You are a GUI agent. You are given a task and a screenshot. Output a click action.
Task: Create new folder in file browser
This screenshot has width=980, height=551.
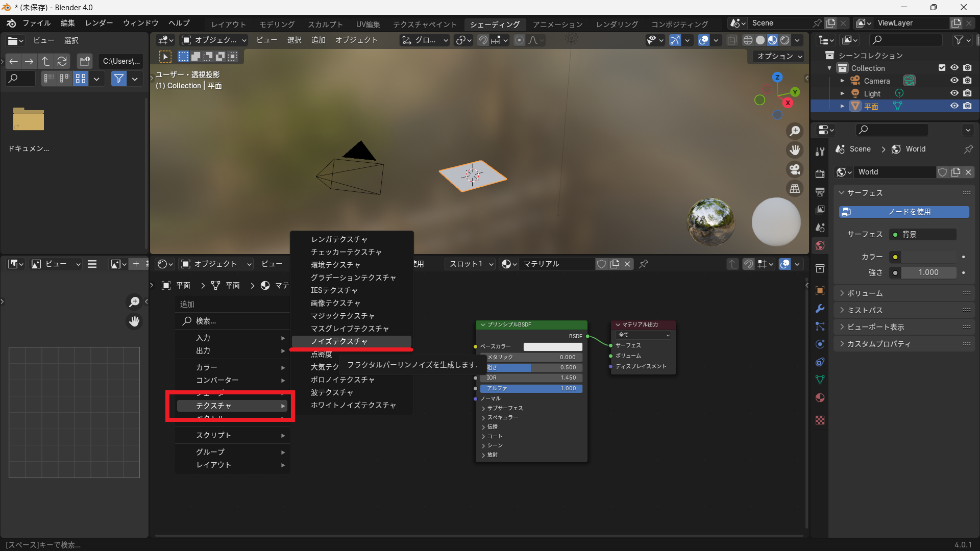pos(85,61)
